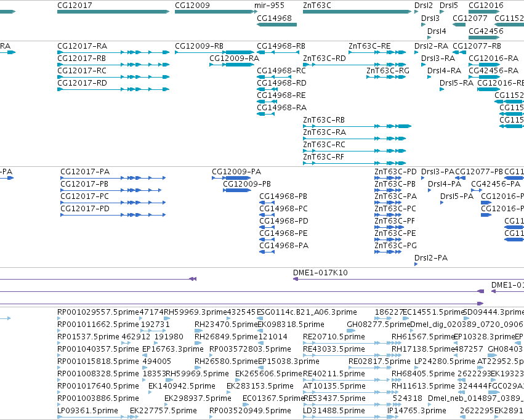Open the RH23470.5prime cDNA label
Image resolution: width=524 pixels, height=420 pixels.
(226, 325)
